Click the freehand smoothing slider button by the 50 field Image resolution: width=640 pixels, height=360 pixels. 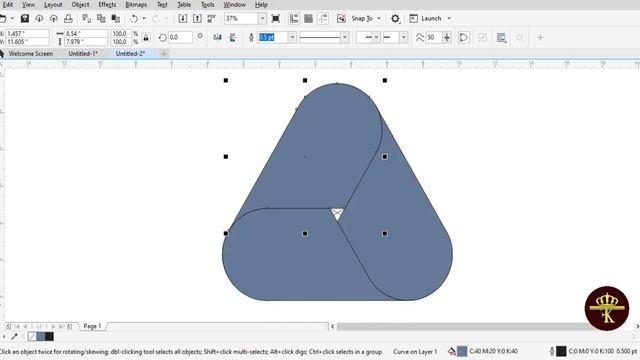coord(447,38)
